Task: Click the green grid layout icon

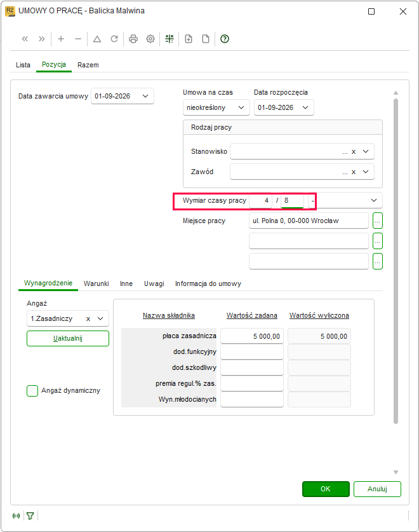Action: click(170, 39)
